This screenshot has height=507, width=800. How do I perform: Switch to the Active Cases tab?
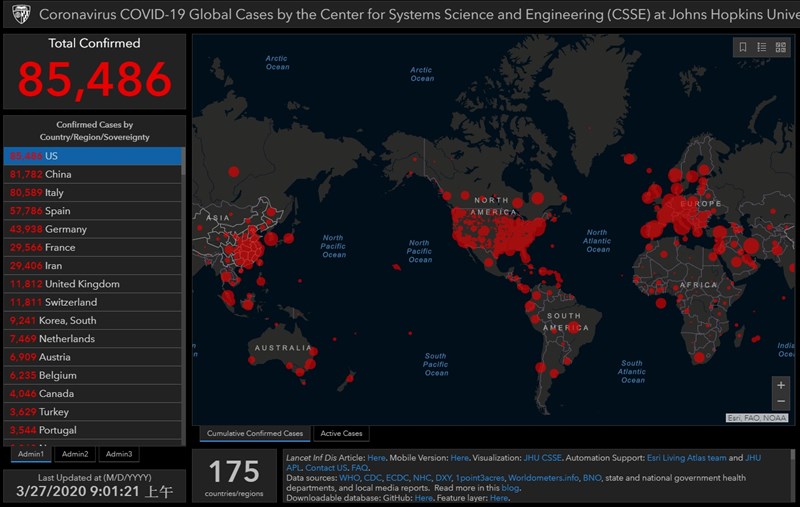341,434
